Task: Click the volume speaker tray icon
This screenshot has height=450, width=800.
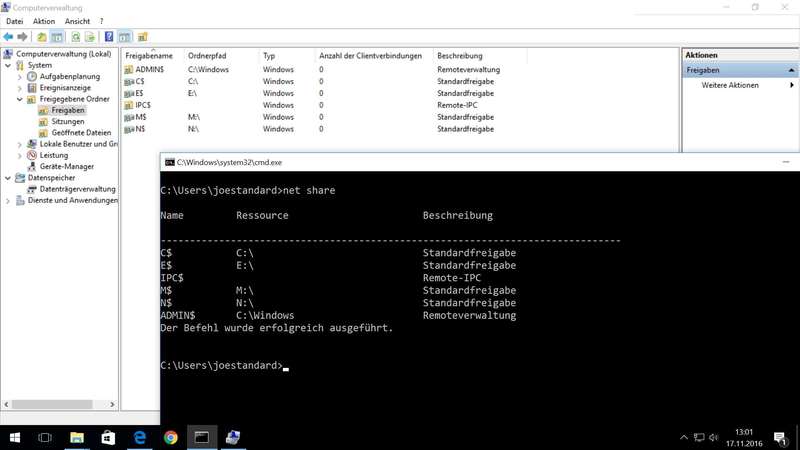Action: (x=713, y=438)
